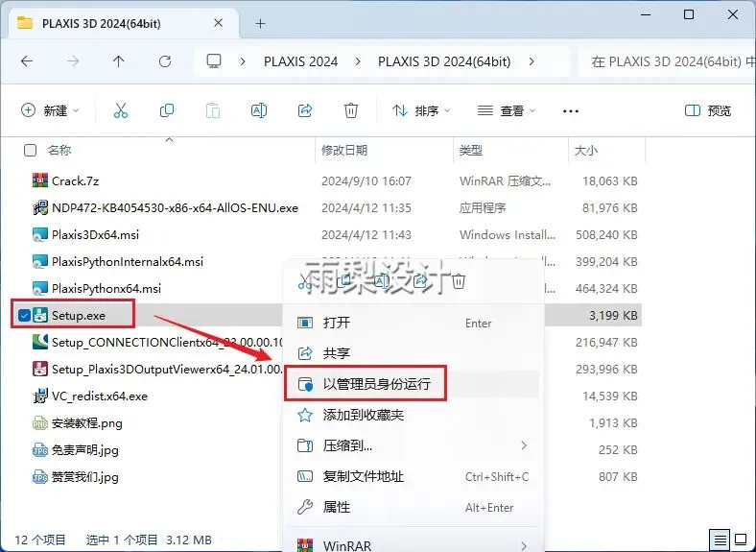Click the Plaxis3Dx64.msi file name

pyautogui.click(x=96, y=235)
